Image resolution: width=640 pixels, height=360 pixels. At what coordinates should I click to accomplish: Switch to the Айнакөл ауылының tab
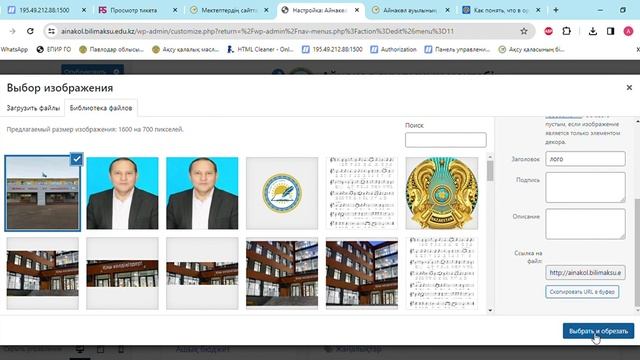[410, 10]
